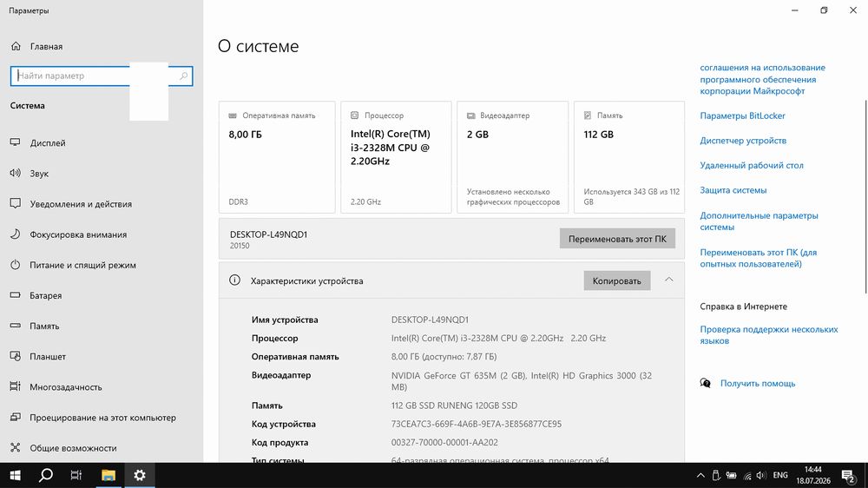Viewport: 868px width, 488px height.
Task: Collapse the Характеристики устройства section
Action: [x=668, y=280]
